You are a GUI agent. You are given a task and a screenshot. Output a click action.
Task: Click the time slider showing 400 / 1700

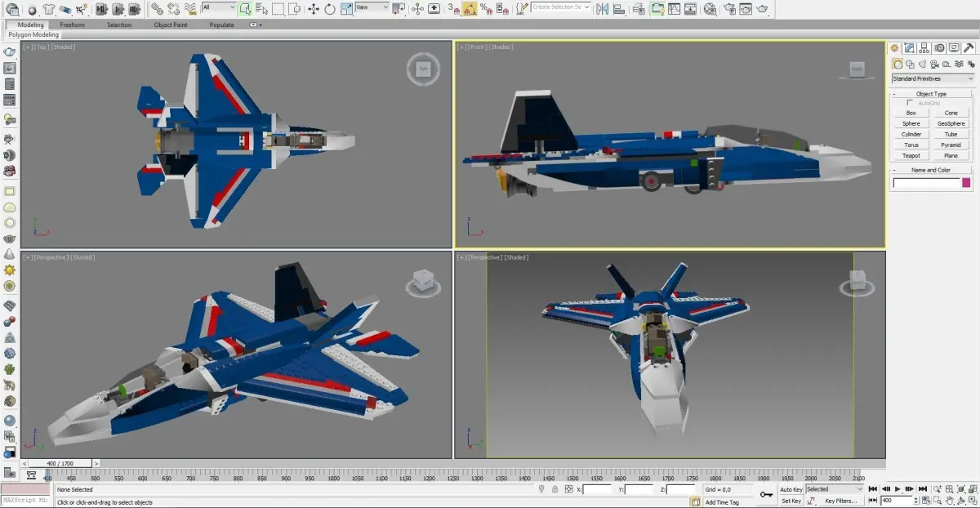pyautogui.click(x=62, y=463)
